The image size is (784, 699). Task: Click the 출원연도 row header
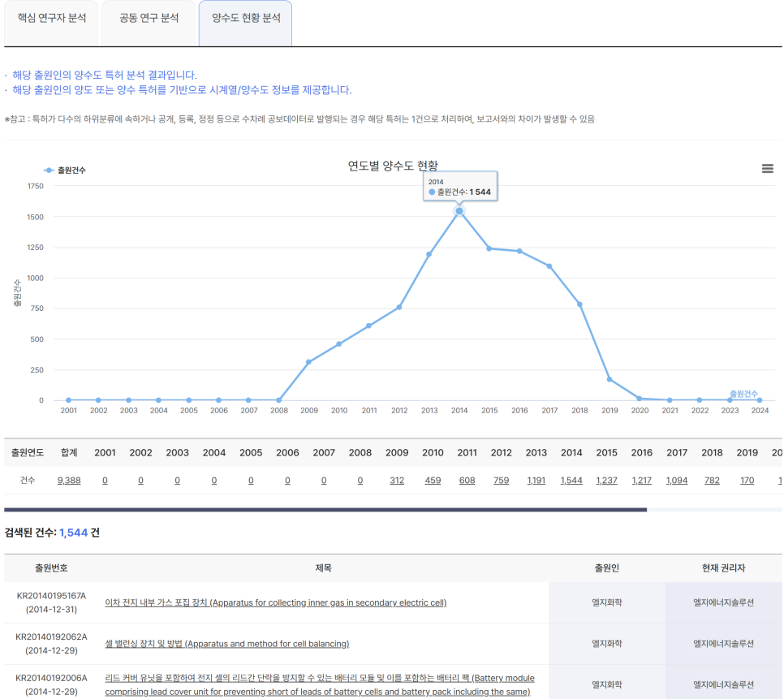coord(28,452)
